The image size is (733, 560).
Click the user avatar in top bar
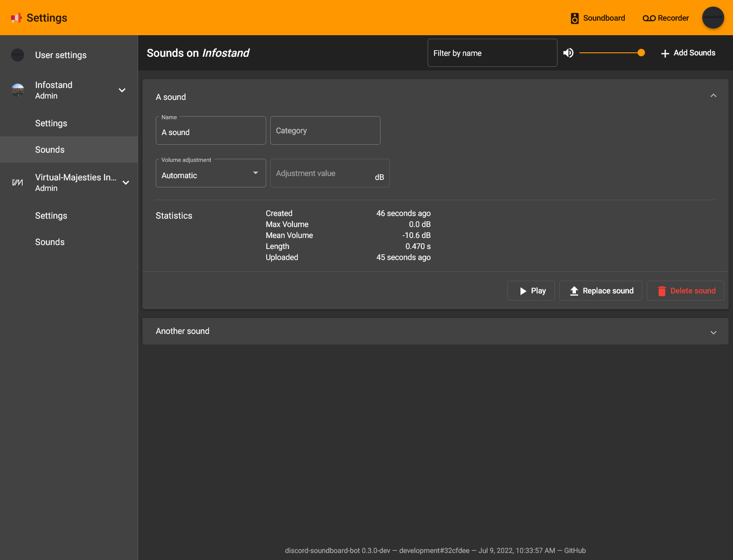(x=713, y=18)
